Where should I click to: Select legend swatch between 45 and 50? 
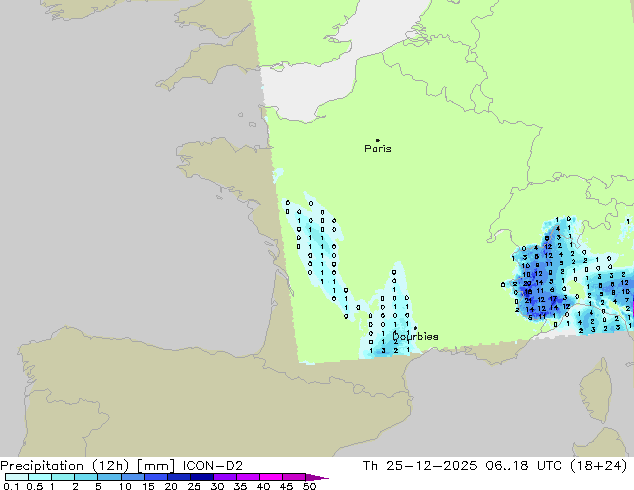tap(294, 477)
